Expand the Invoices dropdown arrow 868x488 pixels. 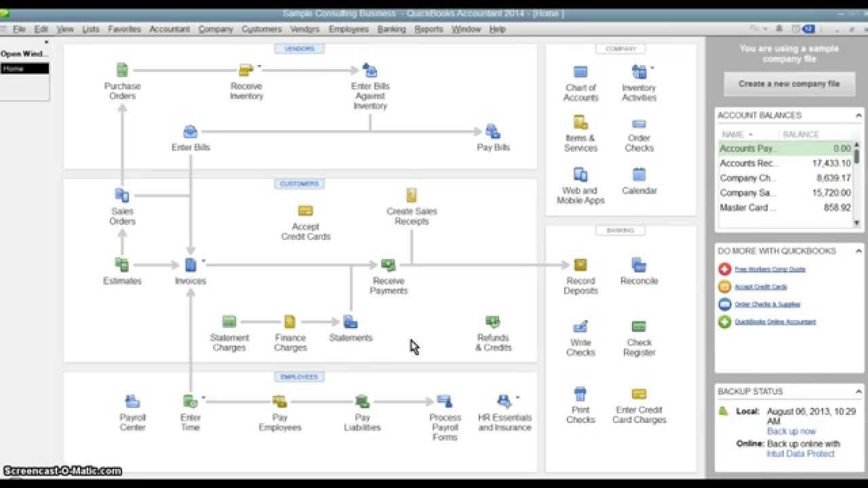(x=203, y=261)
